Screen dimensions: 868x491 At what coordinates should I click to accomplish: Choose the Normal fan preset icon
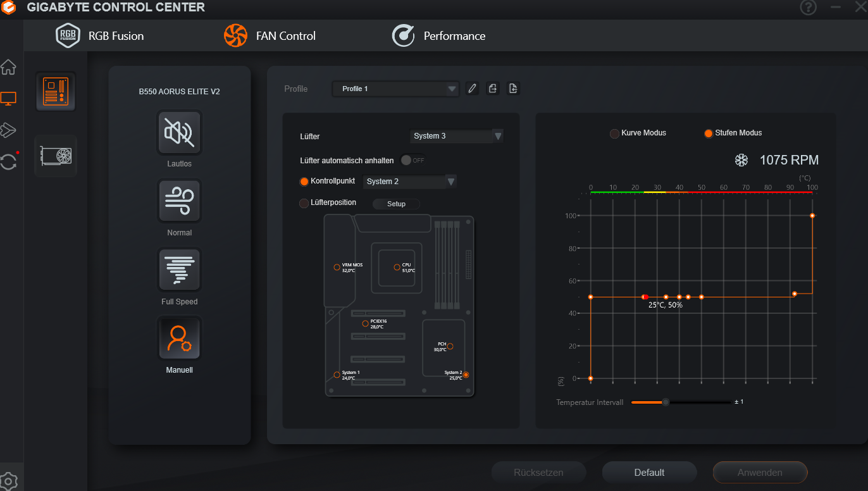tap(180, 201)
